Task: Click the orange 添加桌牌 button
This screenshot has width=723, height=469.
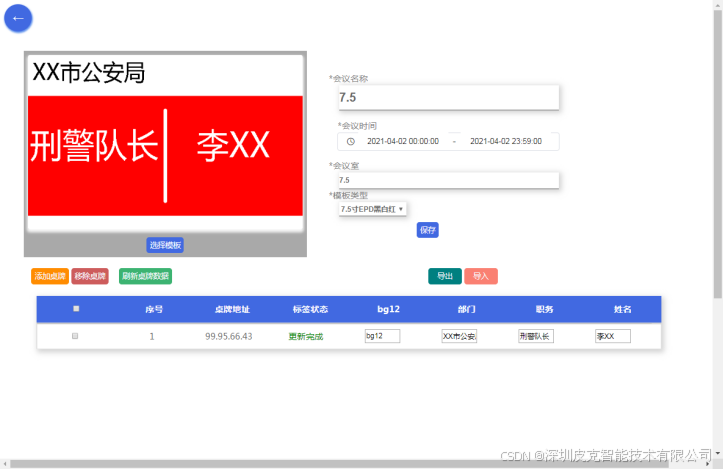Action: click(x=50, y=276)
